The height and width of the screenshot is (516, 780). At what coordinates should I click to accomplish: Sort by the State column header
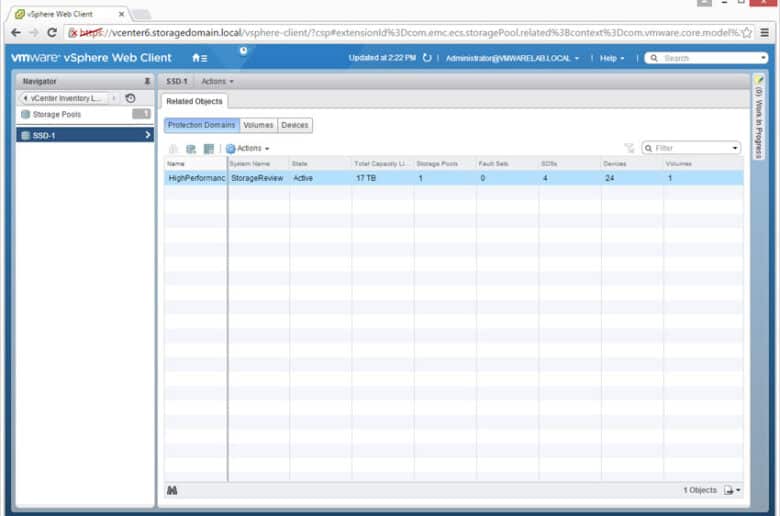coord(320,164)
